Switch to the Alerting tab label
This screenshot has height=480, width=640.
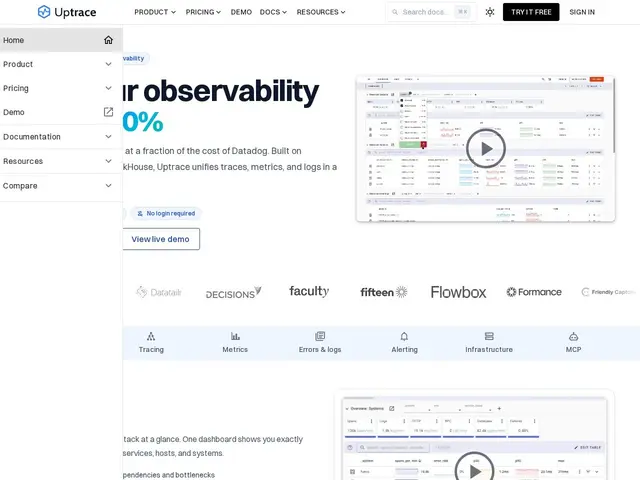click(404, 349)
